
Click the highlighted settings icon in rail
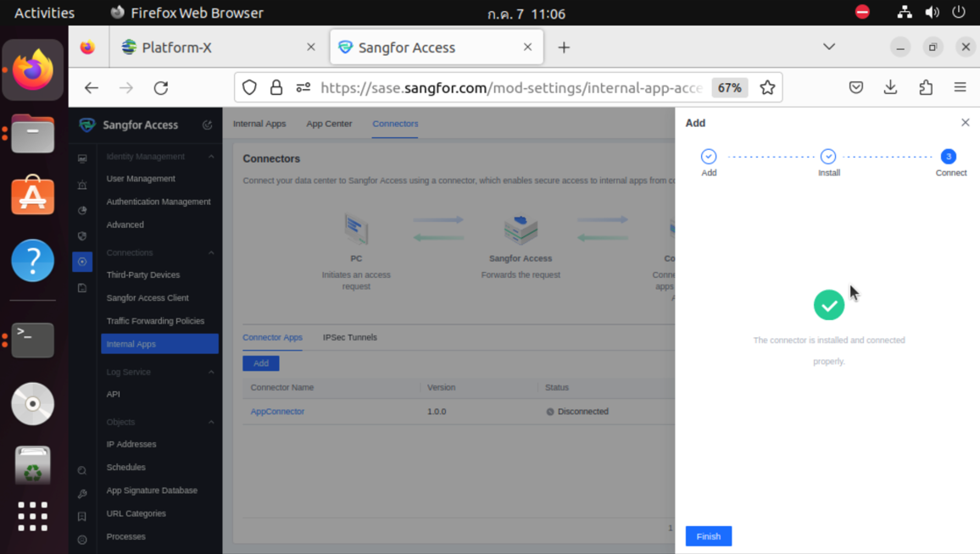pos(82,262)
